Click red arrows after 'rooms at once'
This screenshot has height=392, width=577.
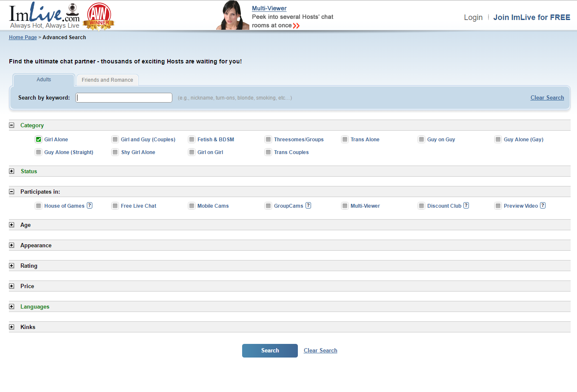coord(296,26)
